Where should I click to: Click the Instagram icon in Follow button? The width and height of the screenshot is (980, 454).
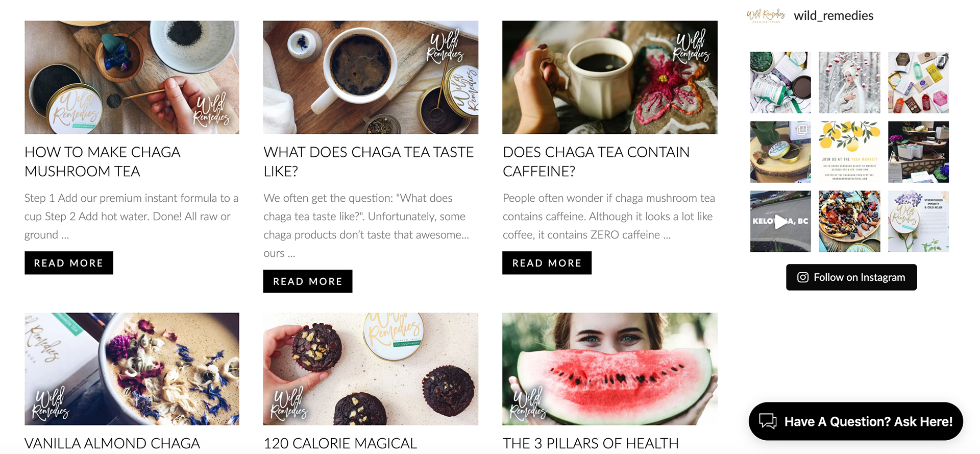pyautogui.click(x=803, y=277)
